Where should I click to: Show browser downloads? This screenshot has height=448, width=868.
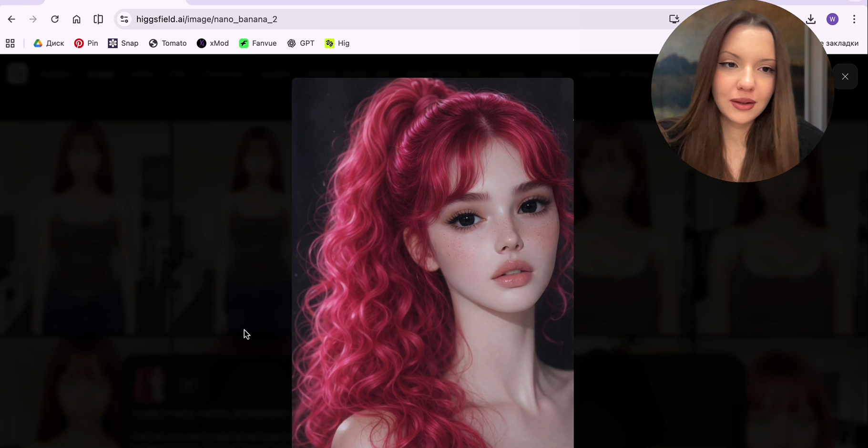[811, 19]
